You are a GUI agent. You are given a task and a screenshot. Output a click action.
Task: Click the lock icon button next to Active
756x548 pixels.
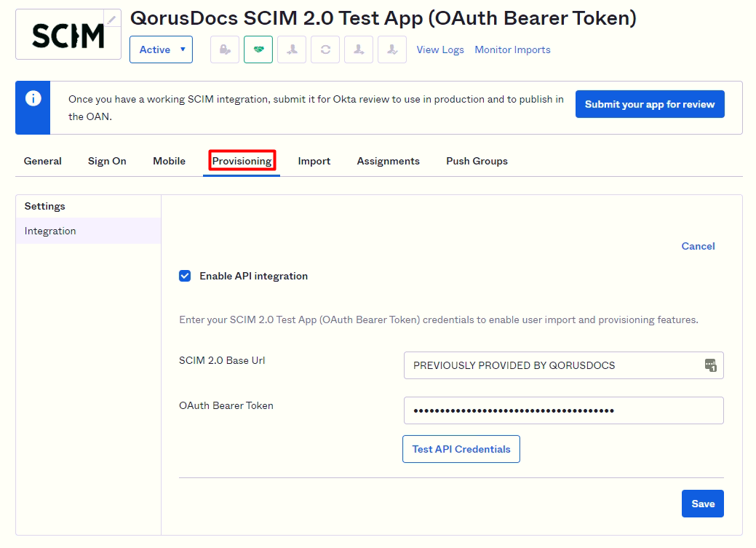tap(225, 49)
